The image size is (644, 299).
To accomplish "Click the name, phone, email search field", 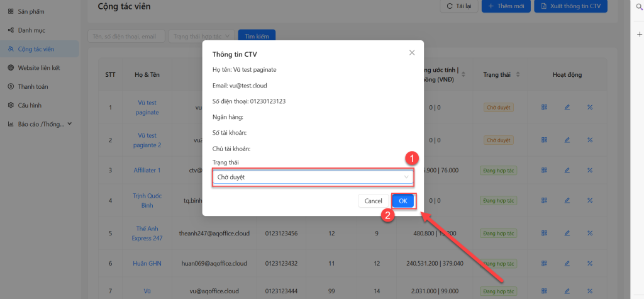I will coord(126,37).
